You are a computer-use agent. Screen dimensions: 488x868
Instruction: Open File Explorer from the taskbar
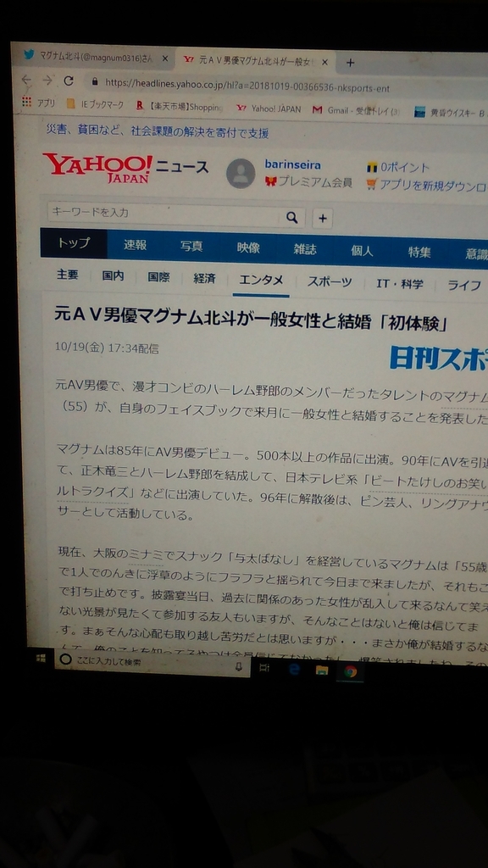click(322, 670)
